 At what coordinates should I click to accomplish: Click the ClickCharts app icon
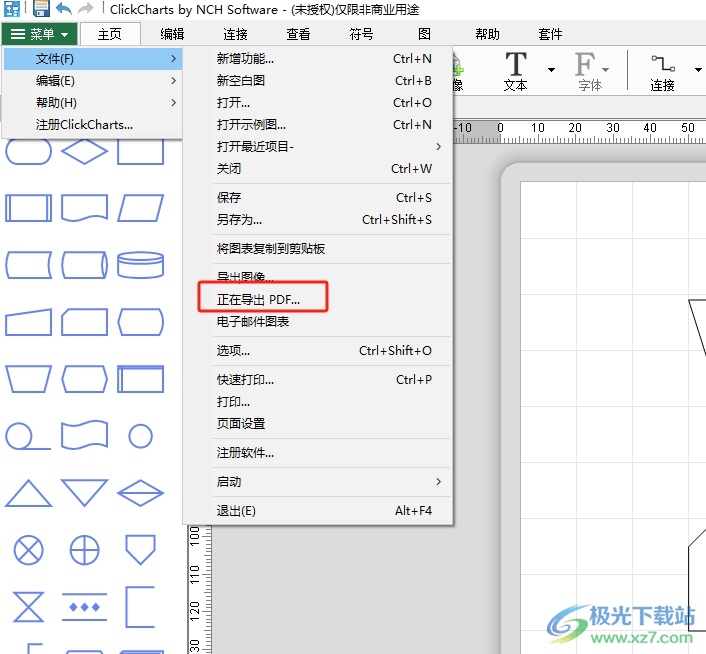12,8
